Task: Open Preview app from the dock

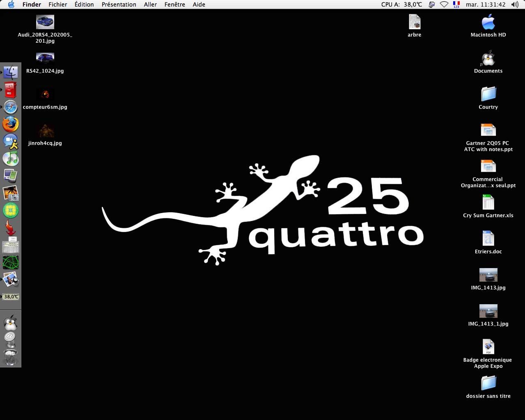Action: (x=11, y=280)
